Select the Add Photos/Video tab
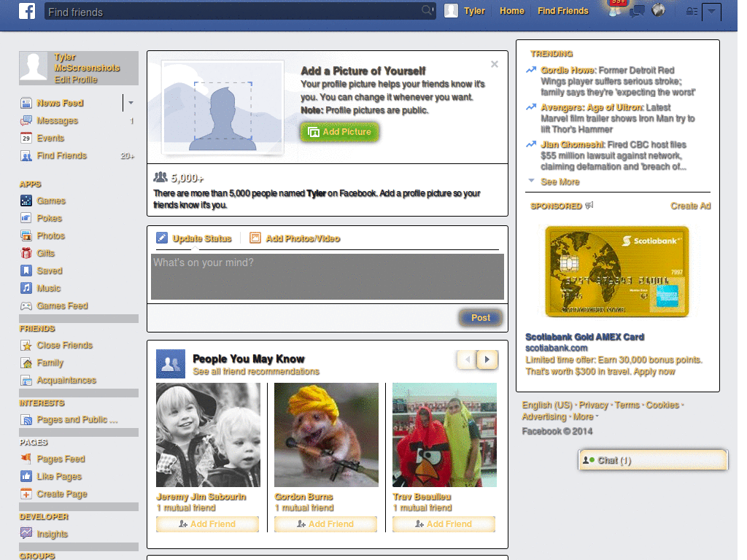The height and width of the screenshot is (560, 747). (295, 238)
